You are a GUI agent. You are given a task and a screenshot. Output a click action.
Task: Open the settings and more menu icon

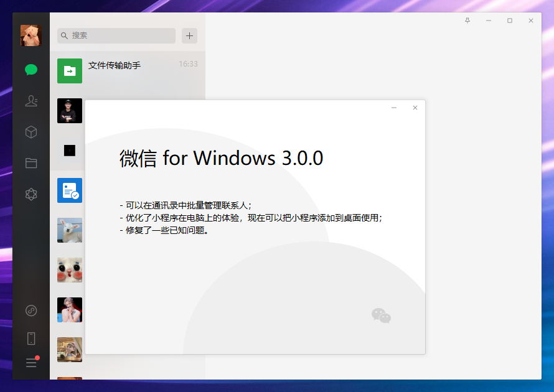[x=32, y=362]
